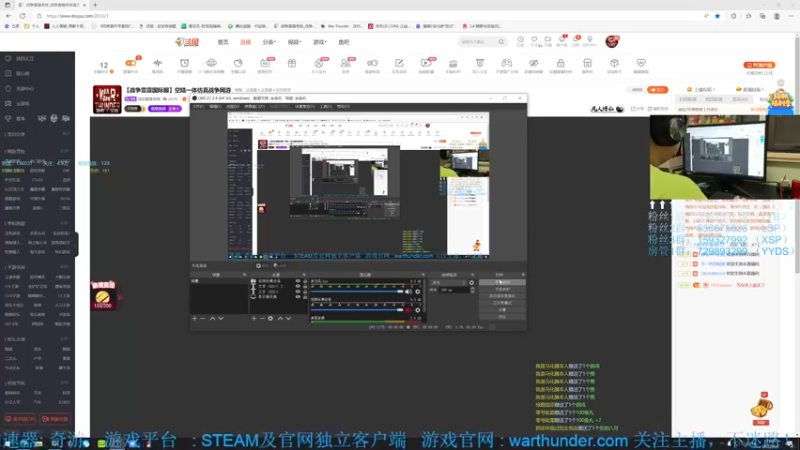Add a source with OBS sources plus button

[254, 318]
